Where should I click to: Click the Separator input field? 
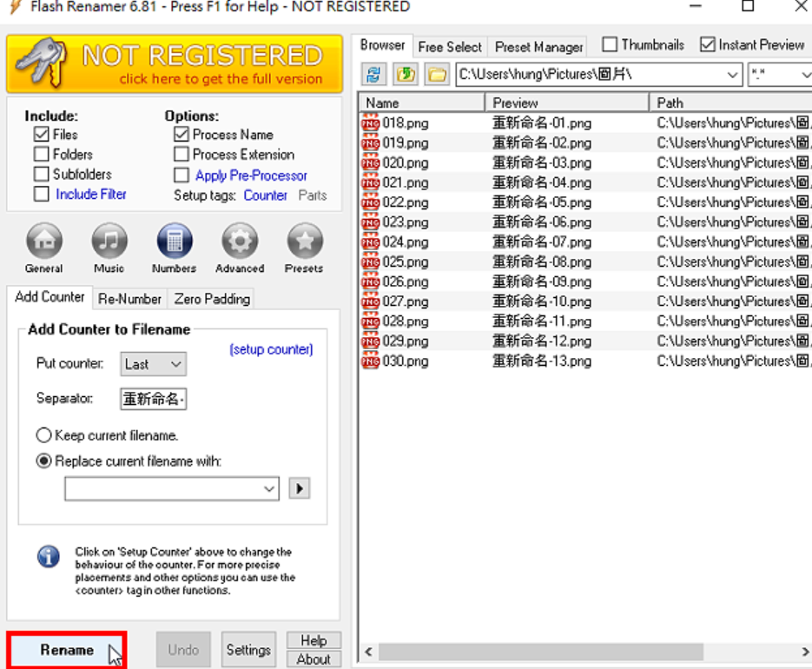pos(154,399)
